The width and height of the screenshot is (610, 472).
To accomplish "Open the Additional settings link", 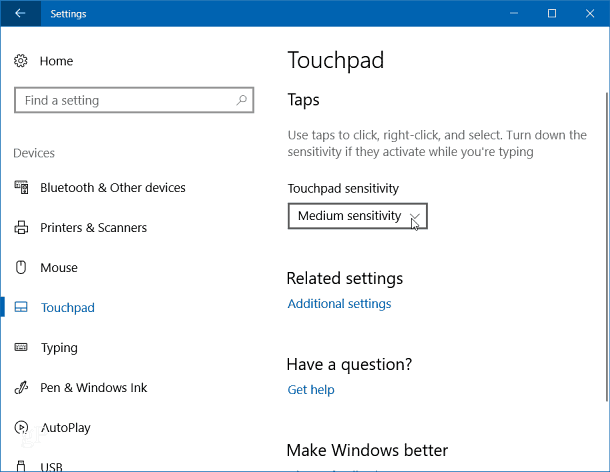I will (339, 304).
